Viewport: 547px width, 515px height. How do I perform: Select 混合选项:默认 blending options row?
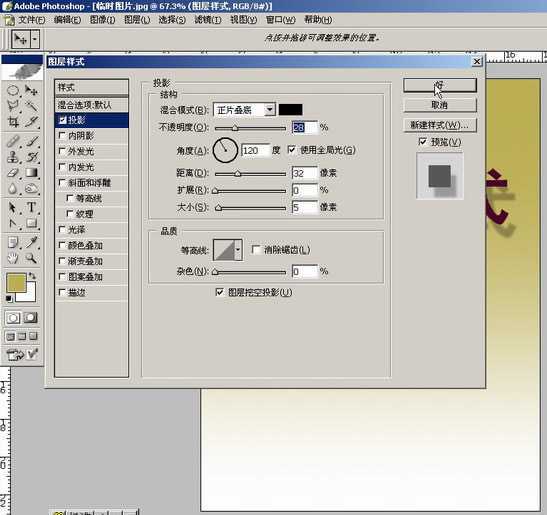click(x=91, y=105)
